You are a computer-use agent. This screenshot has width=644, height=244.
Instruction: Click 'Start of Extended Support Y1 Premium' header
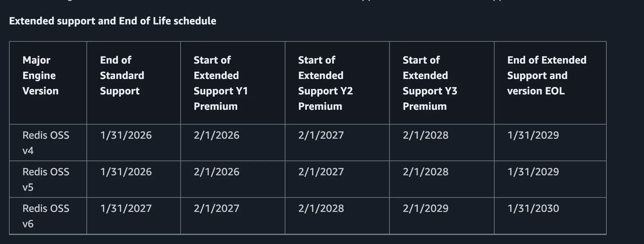pos(221,83)
